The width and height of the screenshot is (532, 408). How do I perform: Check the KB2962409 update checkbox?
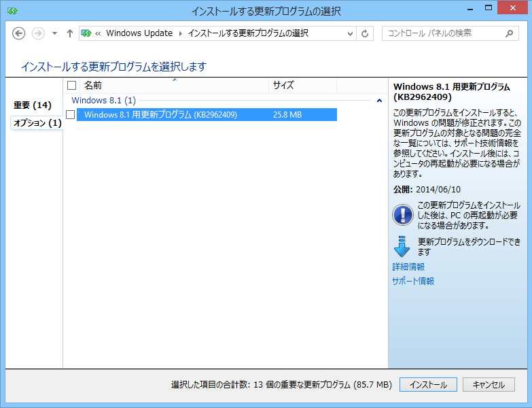tap(70, 115)
